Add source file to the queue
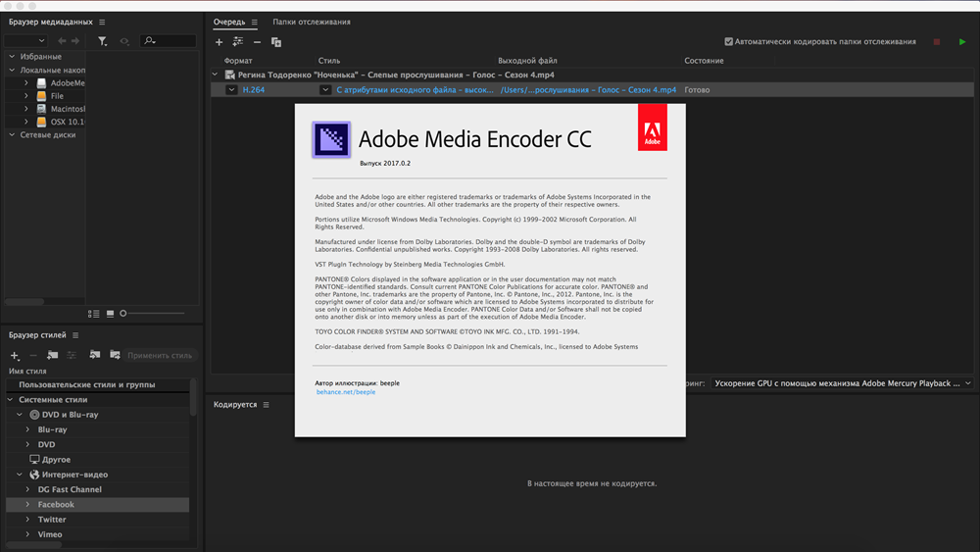Image resolution: width=980 pixels, height=552 pixels. (219, 42)
